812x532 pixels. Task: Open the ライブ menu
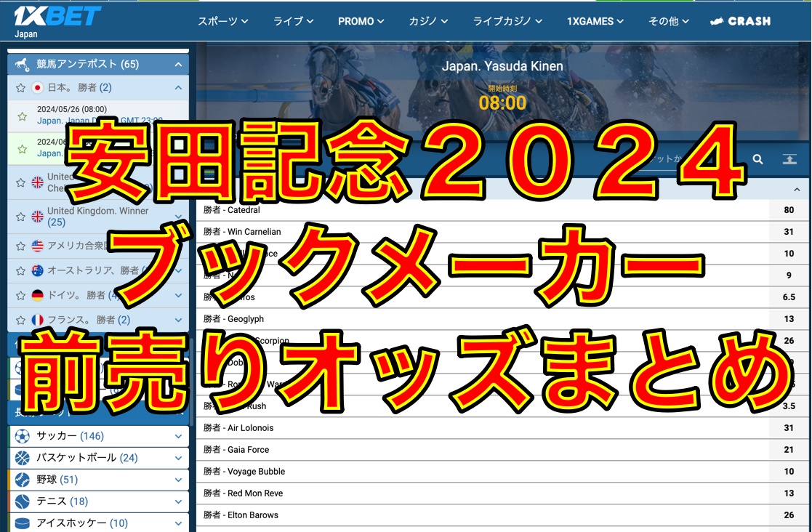pyautogui.click(x=293, y=21)
